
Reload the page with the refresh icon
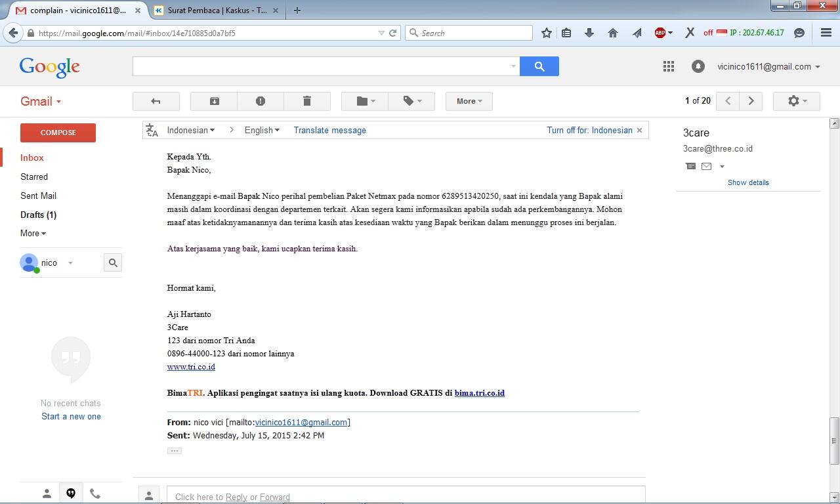pyautogui.click(x=393, y=33)
